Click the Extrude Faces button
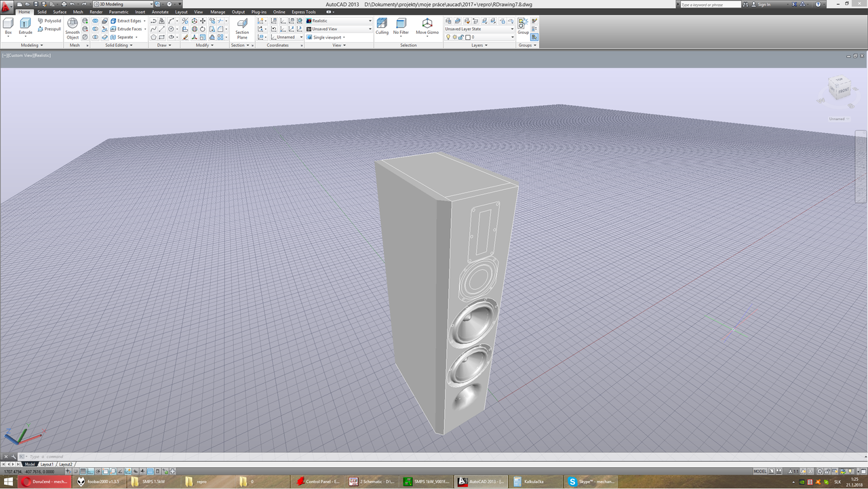Viewport: 868px width, 489px height. [127, 29]
